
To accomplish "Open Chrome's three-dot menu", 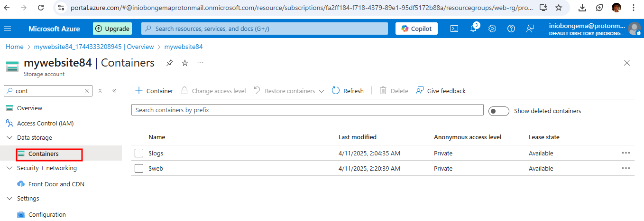I will (634, 8).
